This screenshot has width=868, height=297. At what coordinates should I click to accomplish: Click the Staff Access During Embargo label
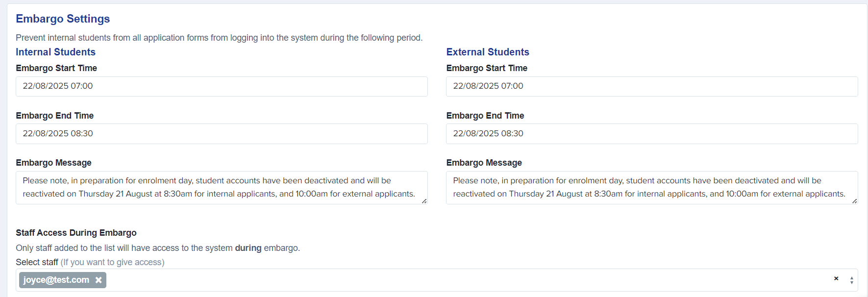click(76, 233)
